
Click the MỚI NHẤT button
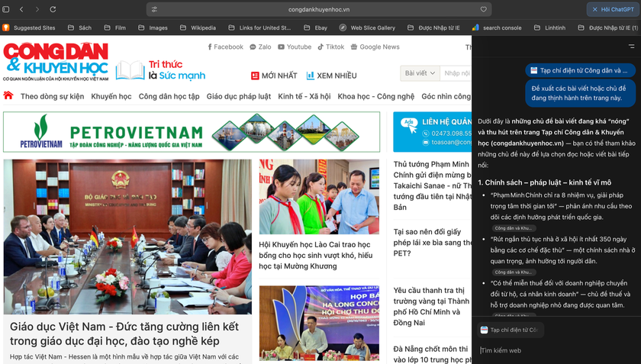point(274,76)
